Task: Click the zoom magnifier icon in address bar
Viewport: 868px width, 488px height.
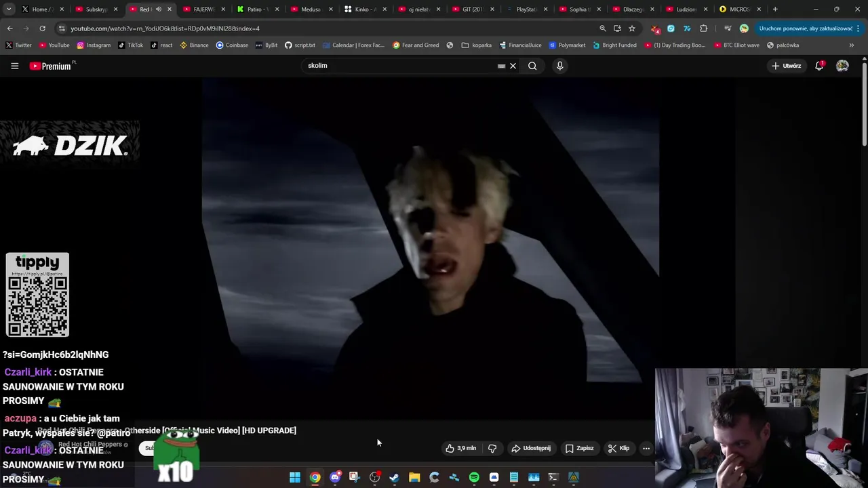Action: click(x=602, y=28)
